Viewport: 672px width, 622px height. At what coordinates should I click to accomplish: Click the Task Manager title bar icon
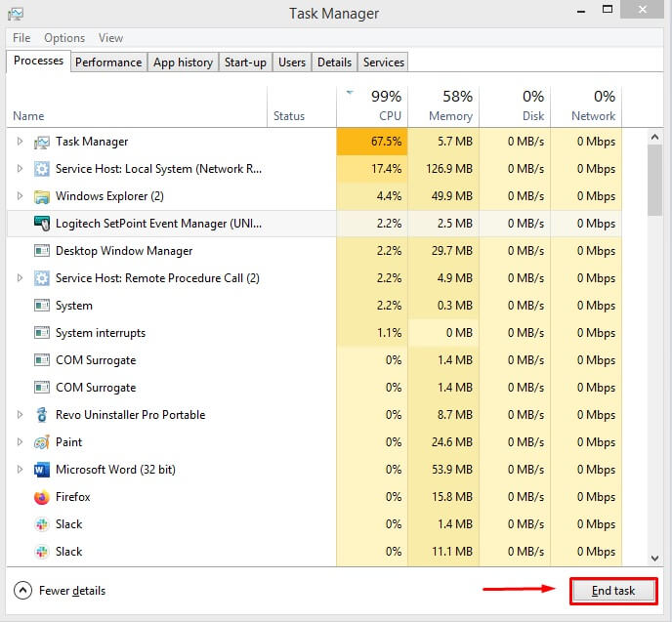click(x=16, y=14)
